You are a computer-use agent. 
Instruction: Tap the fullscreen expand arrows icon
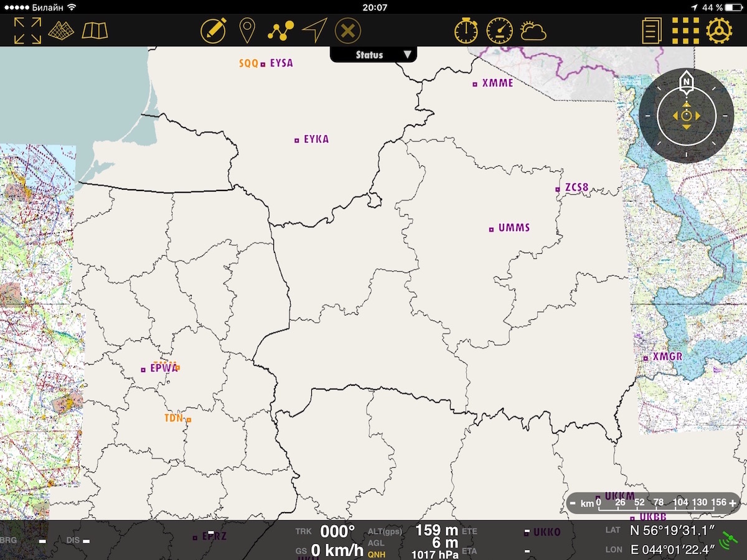[x=27, y=30]
